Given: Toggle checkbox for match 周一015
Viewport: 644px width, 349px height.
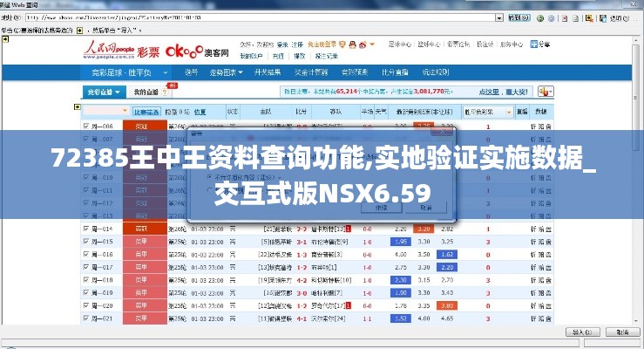Looking at the screenshot, I should pos(86,242).
